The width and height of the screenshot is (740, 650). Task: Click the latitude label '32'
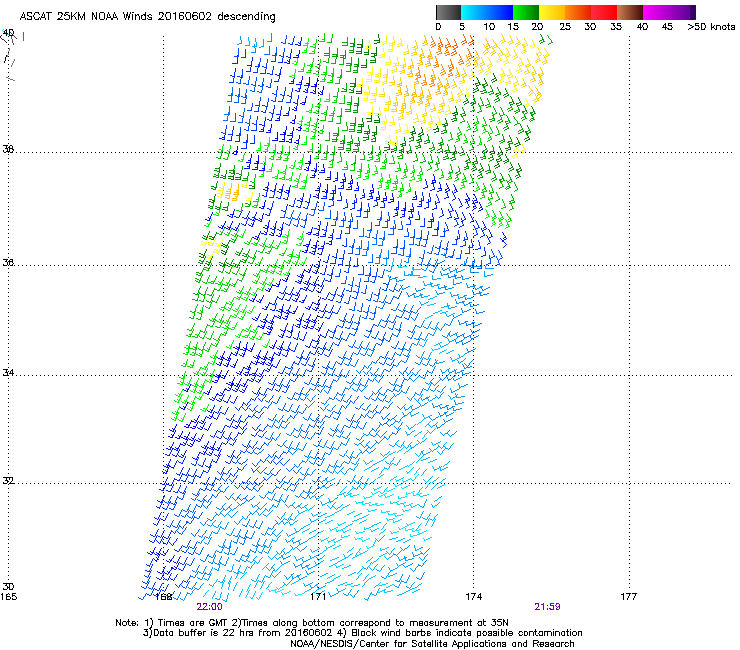tap(8, 481)
